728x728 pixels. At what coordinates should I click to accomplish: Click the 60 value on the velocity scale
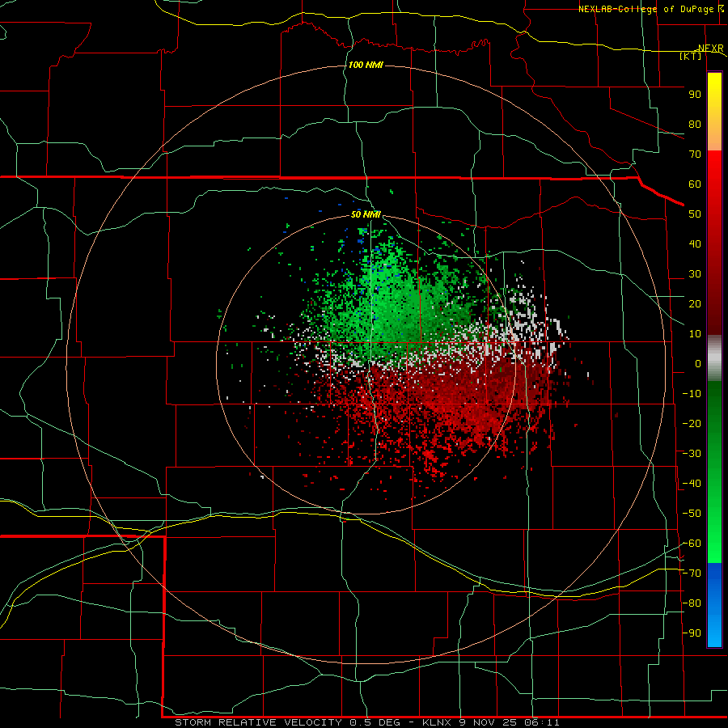(x=695, y=184)
